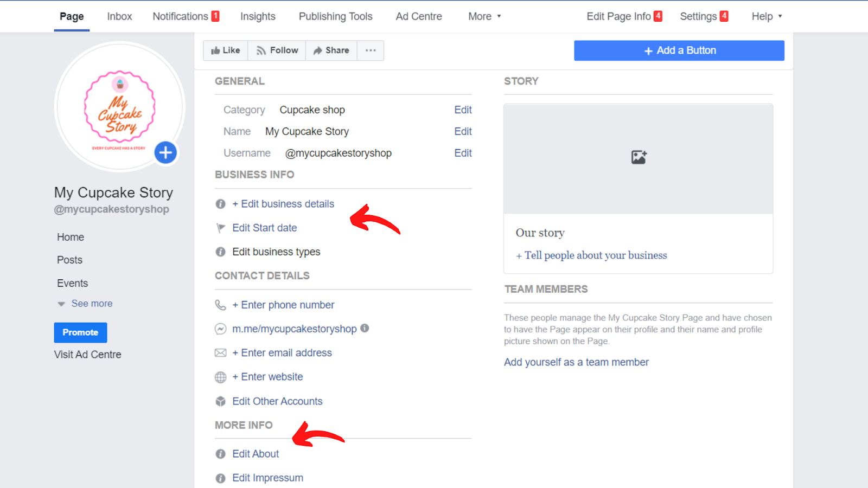Click Tell people about your business link
The width and height of the screenshot is (868, 488).
coord(591,255)
